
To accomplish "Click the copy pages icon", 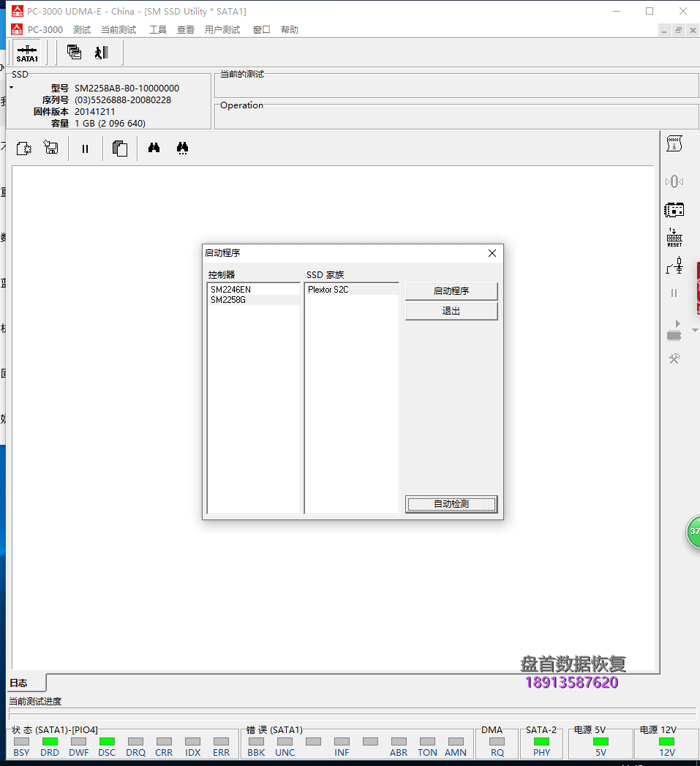I will [120, 148].
